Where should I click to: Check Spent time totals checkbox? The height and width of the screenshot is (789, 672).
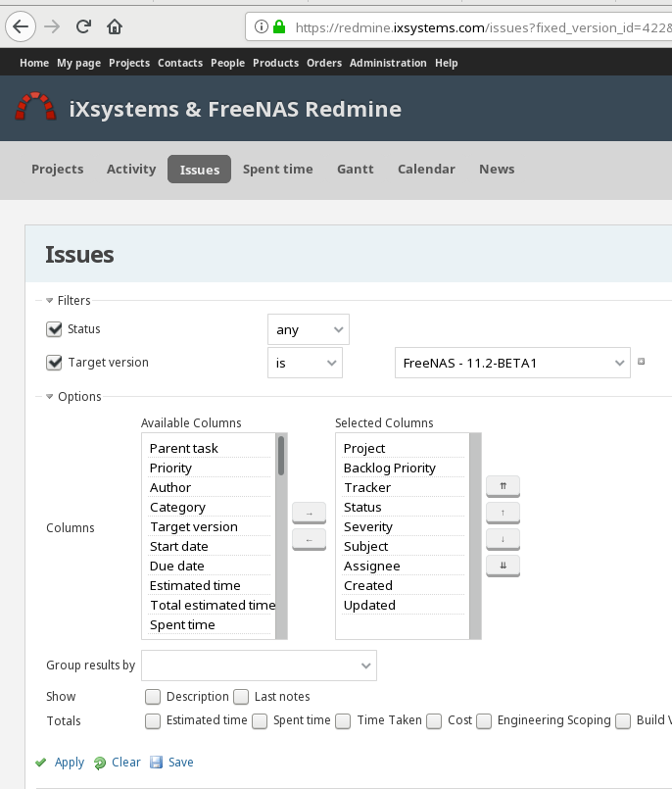(x=260, y=721)
